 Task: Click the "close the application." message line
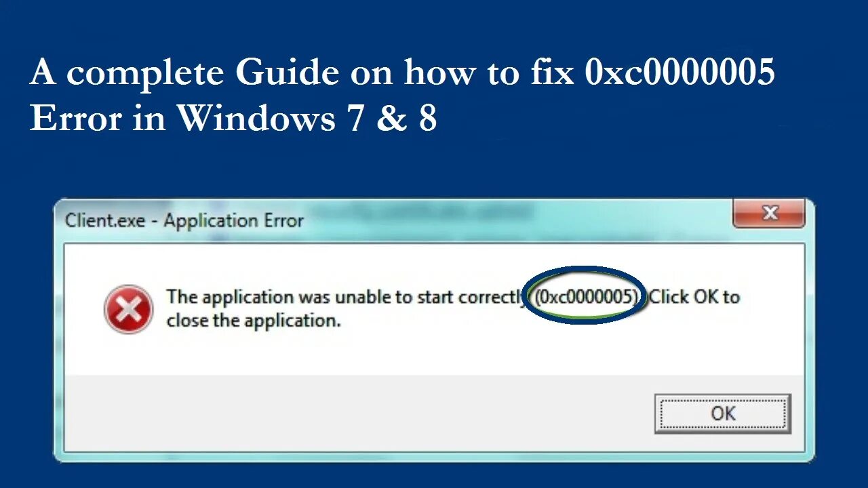tap(254, 320)
